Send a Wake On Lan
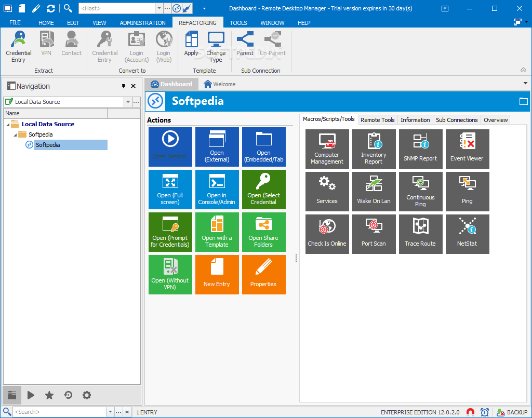Image resolution: width=532 pixels, height=418 pixels. [x=374, y=192]
